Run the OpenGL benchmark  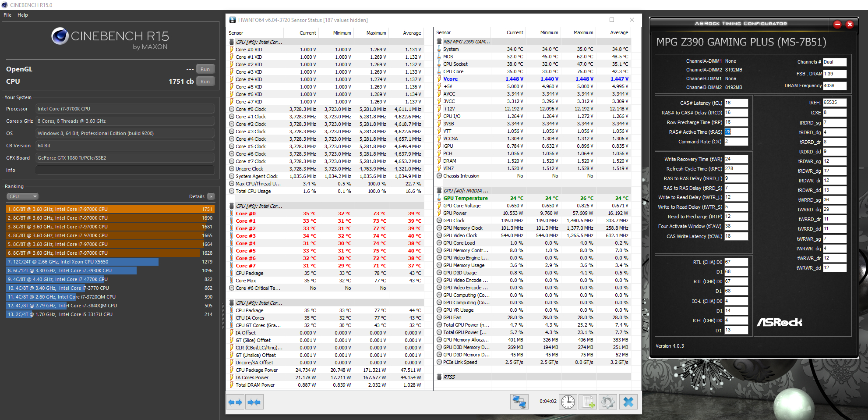(x=205, y=69)
